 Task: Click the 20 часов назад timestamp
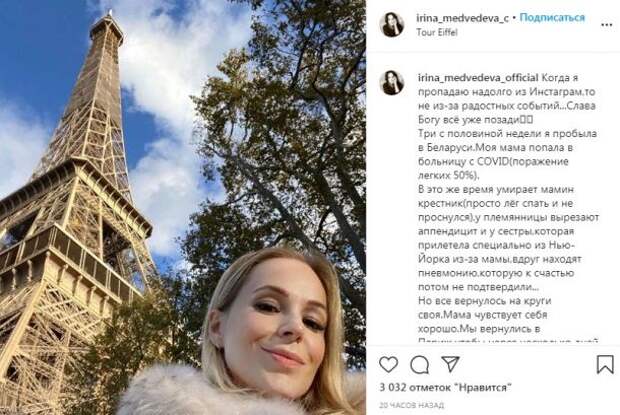coord(411,405)
